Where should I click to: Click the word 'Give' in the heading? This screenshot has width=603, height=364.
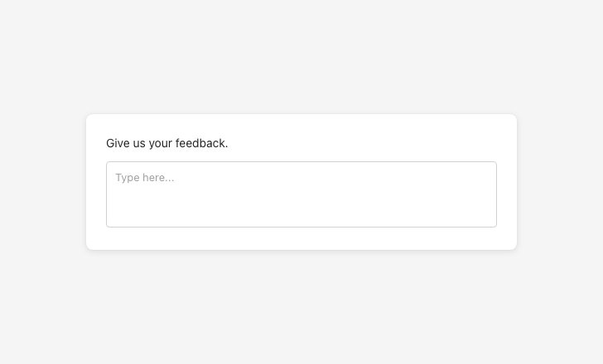(x=118, y=143)
